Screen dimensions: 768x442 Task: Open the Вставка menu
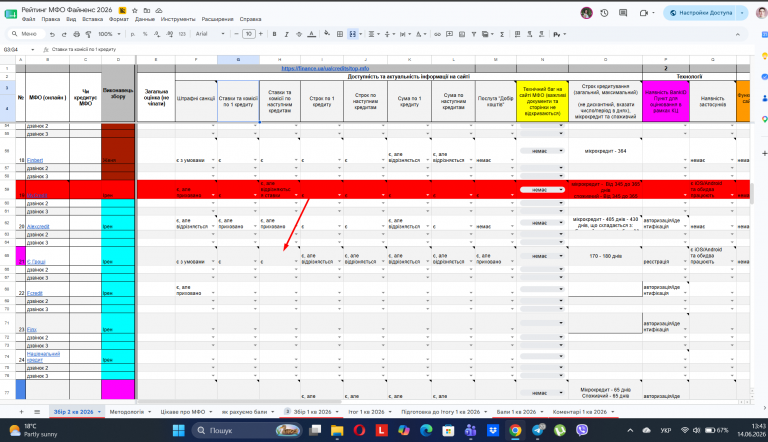coord(93,19)
